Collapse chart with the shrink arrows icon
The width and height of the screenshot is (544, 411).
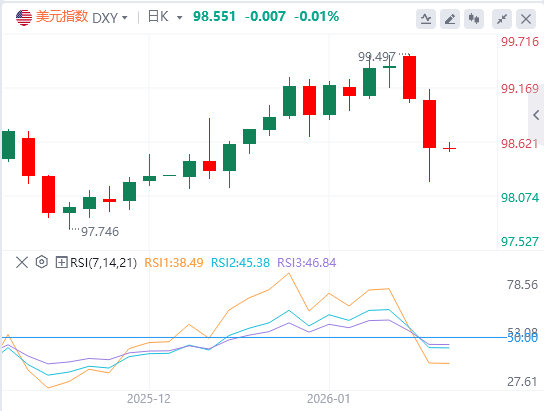click(502, 18)
